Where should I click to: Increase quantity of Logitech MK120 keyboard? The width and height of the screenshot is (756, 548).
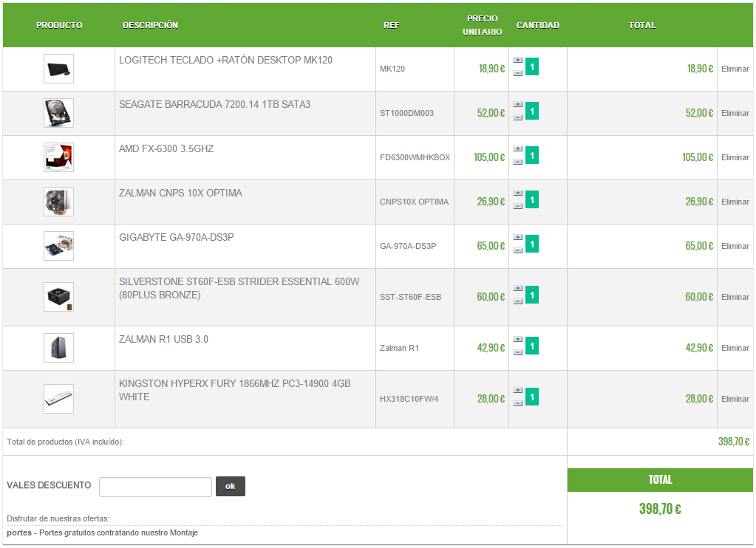point(518,61)
